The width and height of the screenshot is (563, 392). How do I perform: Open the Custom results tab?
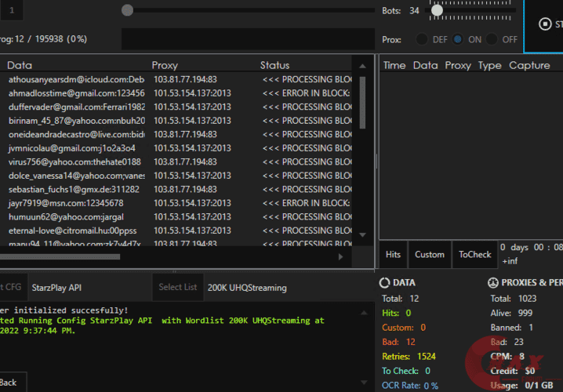[x=429, y=254]
